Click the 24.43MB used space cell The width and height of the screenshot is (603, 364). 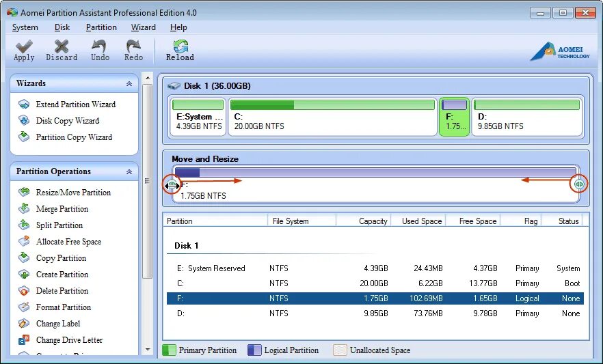pos(428,268)
